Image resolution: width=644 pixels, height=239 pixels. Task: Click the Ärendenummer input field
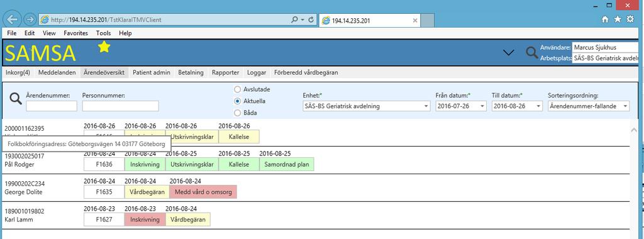[52, 106]
